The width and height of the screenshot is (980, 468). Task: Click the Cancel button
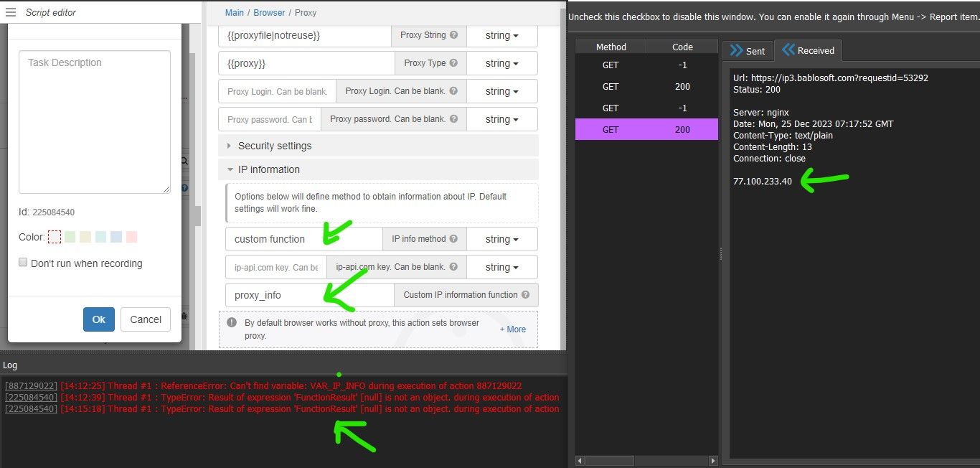(146, 319)
